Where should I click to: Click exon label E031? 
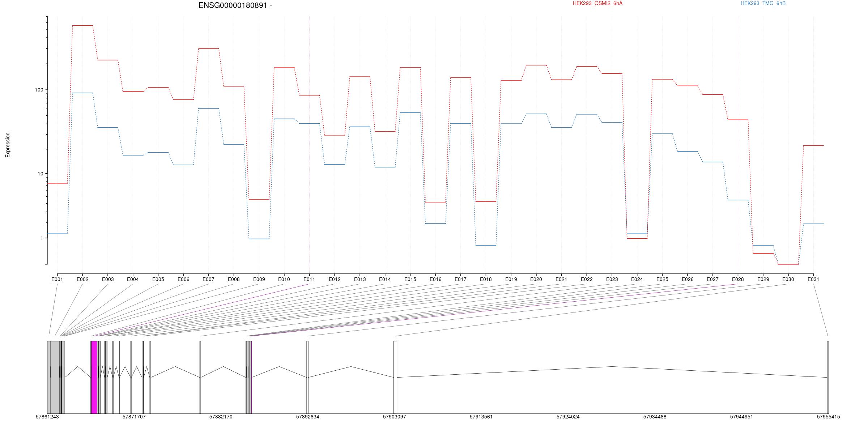click(813, 279)
